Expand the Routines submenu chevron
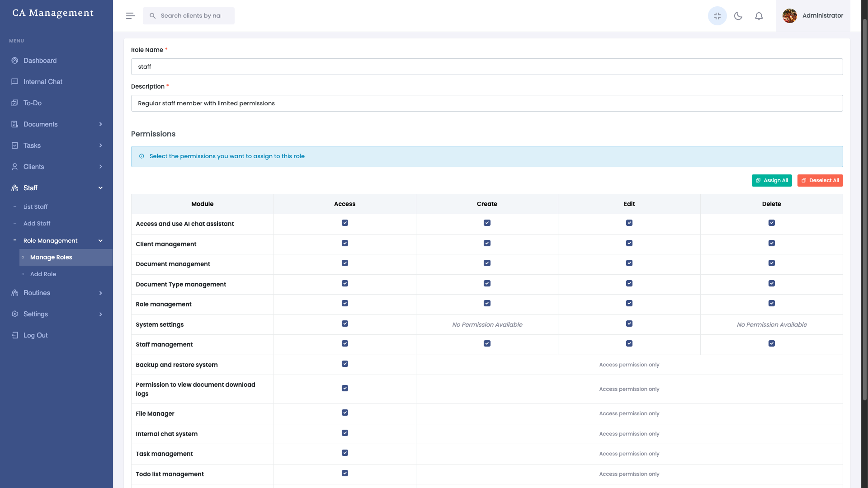The image size is (868, 488). (x=100, y=293)
